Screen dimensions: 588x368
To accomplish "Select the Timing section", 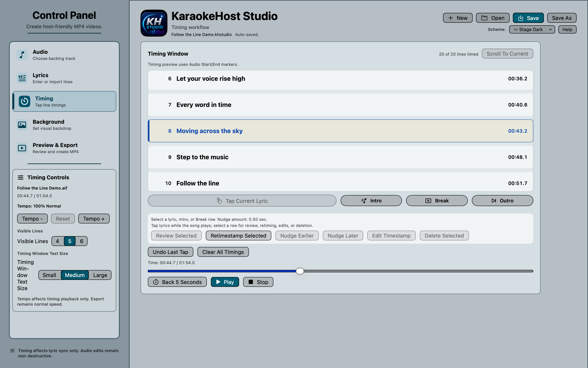I will click(x=64, y=101).
